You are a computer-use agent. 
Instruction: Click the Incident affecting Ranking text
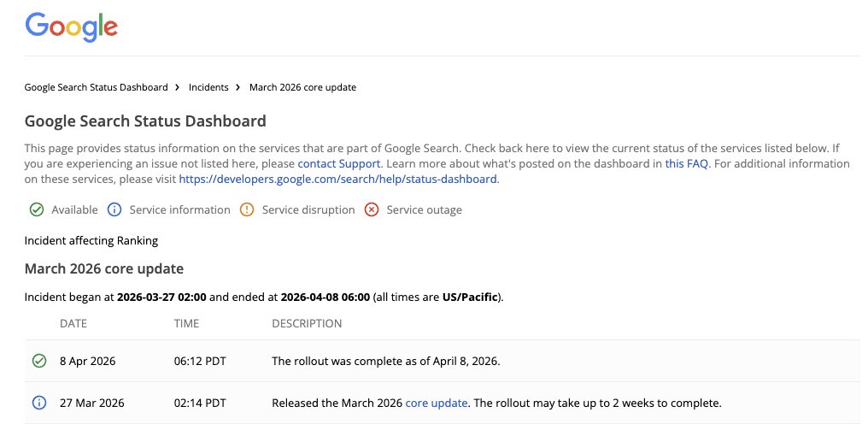click(91, 241)
